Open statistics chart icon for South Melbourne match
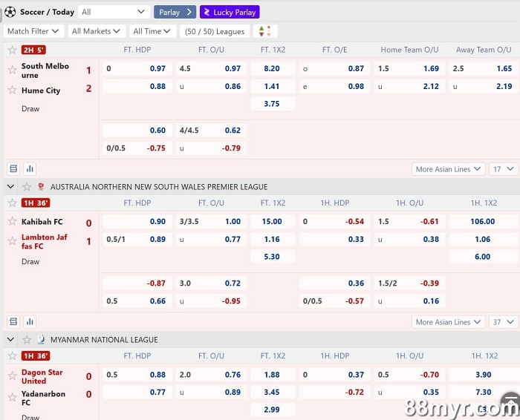Image resolution: width=520 pixels, height=420 pixels. 30,169
